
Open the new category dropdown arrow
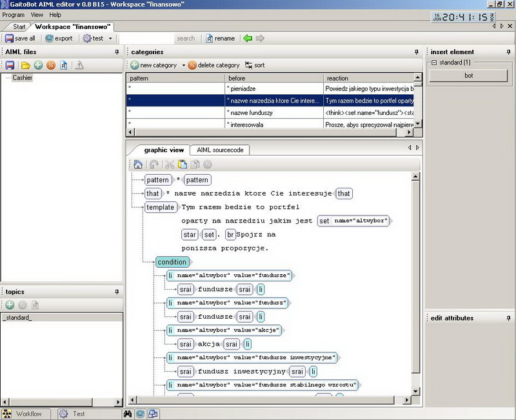(x=184, y=65)
